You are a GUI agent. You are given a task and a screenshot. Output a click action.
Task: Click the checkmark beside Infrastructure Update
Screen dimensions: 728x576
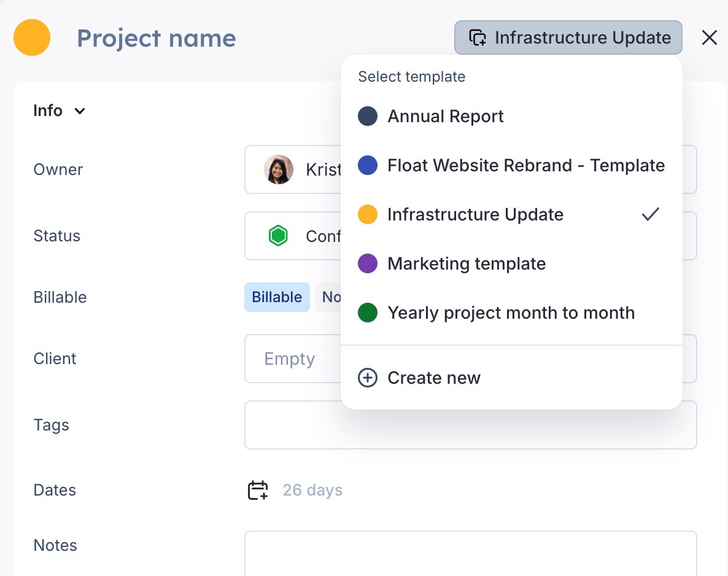pyautogui.click(x=650, y=214)
